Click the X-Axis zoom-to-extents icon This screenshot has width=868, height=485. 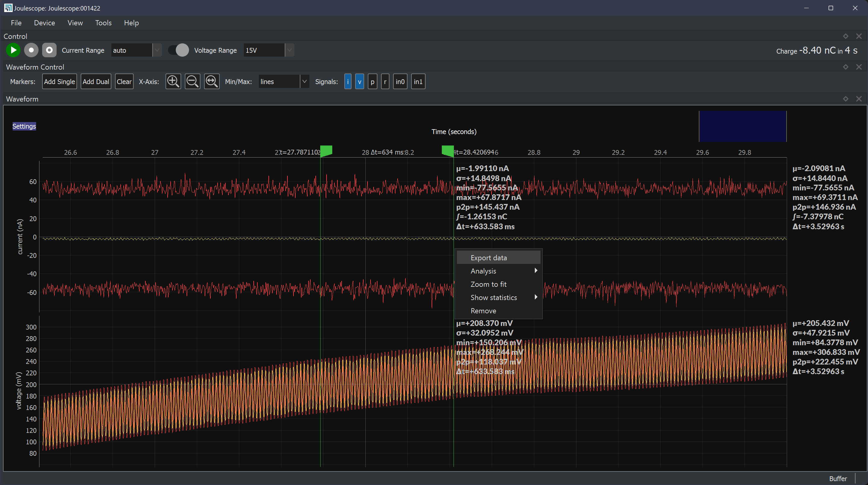(211, 81)
